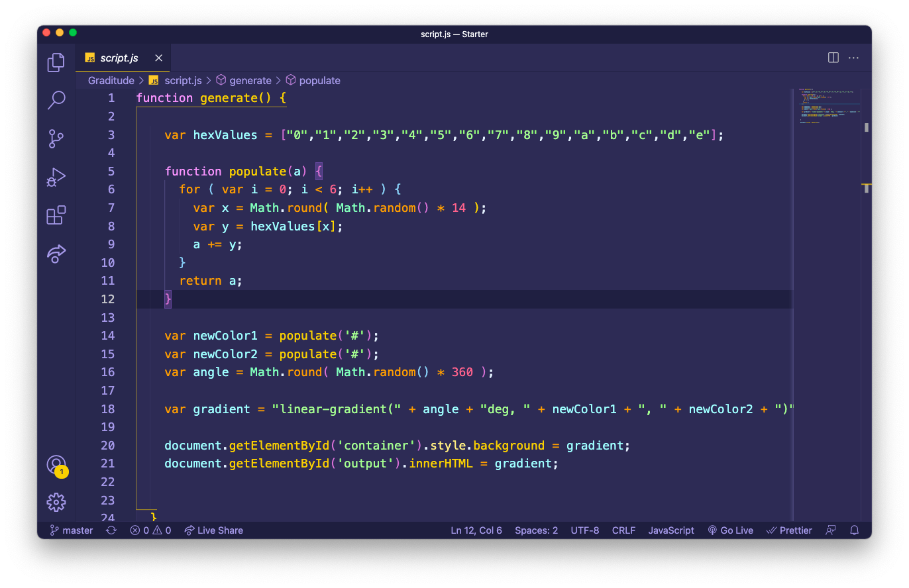Change file encoding UTF-8
Screen dimensions: 909x588
coord(585,530)
